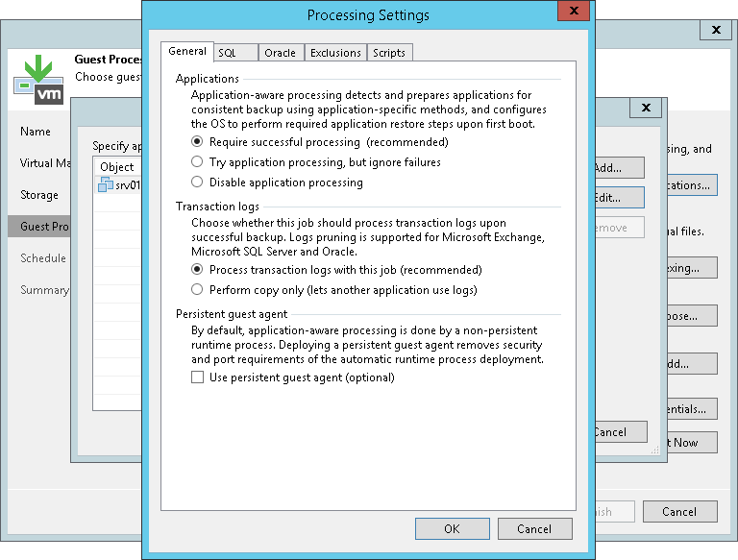This screenshot has height=560, width=738.
Task: Click the wizard's Add button below Choose
Action: coord(692,364)
